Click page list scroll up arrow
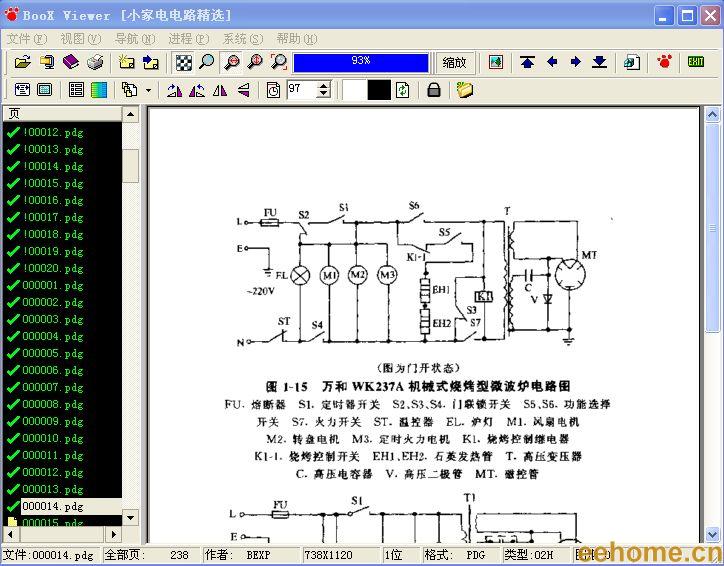Viewport: 724px width, 566px height. tap(131, 114)
